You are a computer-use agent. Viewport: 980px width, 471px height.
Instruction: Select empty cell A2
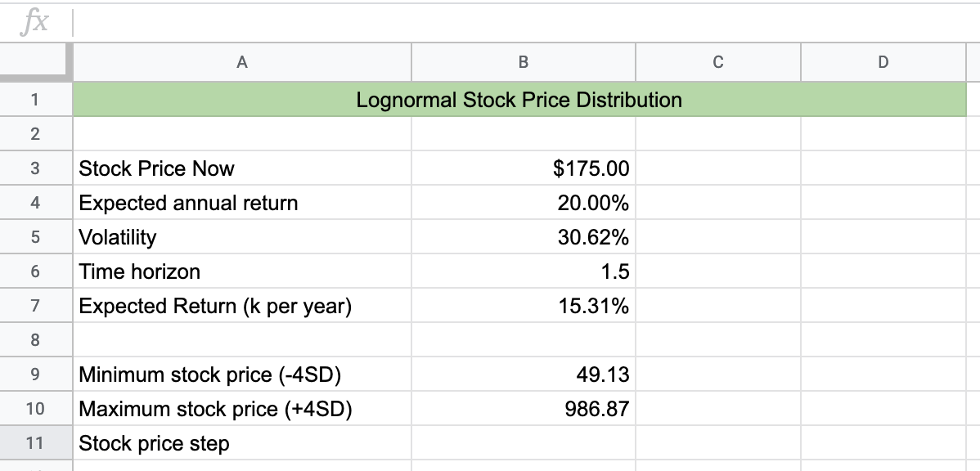pyautogui.click(x=242, y=133)
